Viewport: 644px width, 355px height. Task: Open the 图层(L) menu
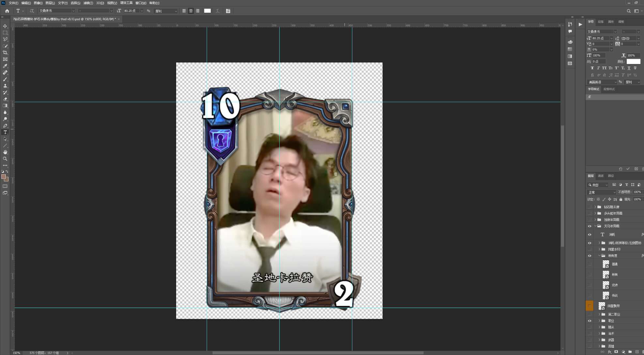tap(50, 3)
